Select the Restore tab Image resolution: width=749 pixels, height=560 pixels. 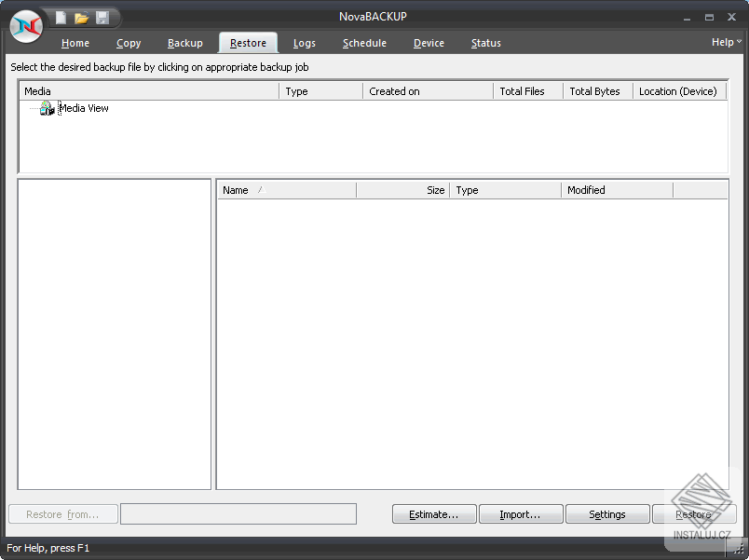[248, 43]
